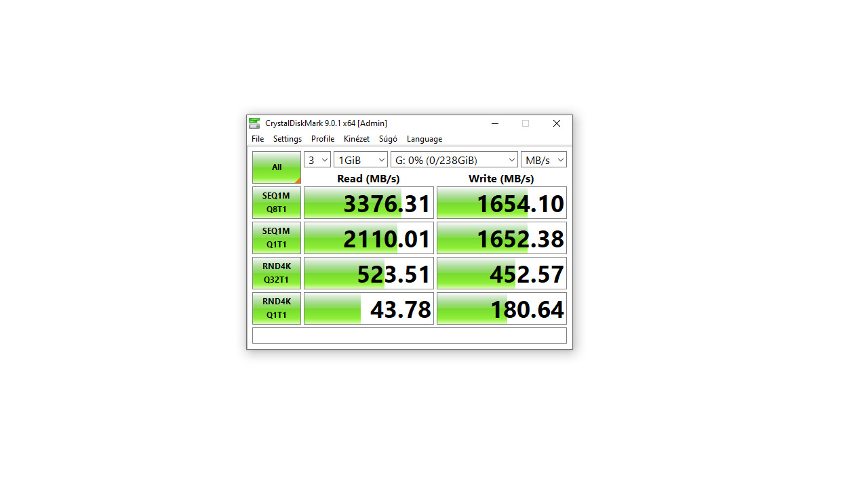The image size is (868, 488).
Task: Run the SEQ1M Q8T1 test
Action: click(277, 203)
